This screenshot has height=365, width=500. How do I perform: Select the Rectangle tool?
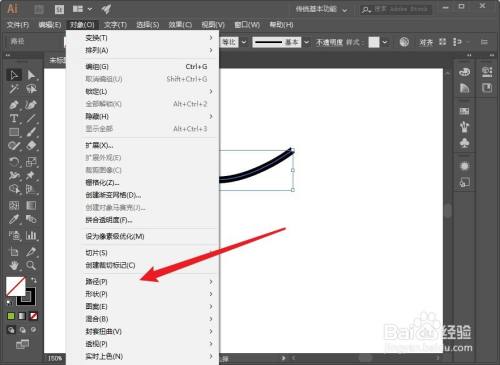[x=14, y=132]
